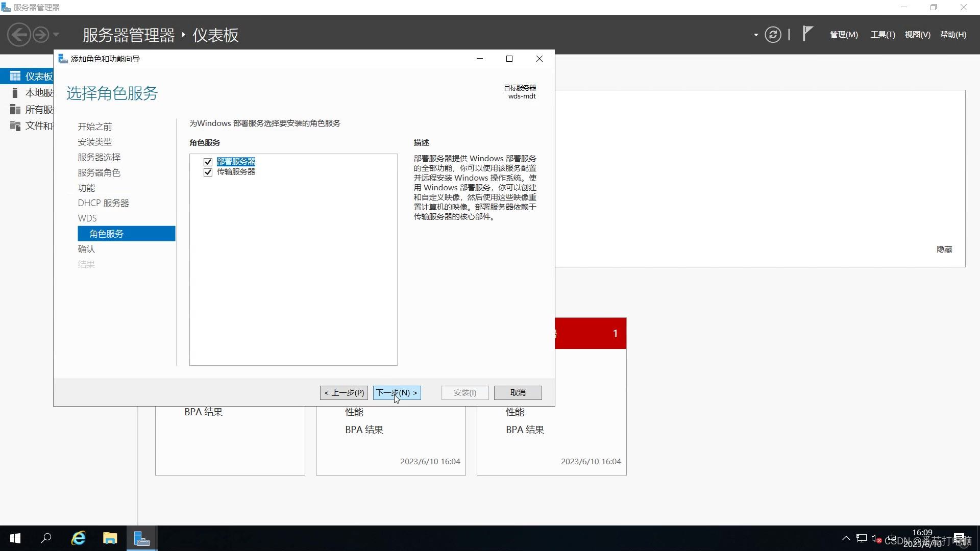Click the local server icon in sidebar
The image size is (980, 551).
(15, 93)
